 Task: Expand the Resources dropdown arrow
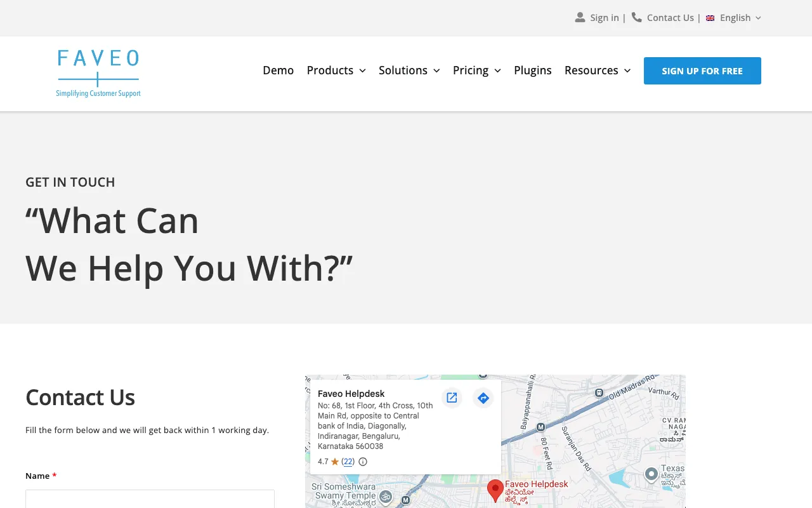[x=627, y=70]
